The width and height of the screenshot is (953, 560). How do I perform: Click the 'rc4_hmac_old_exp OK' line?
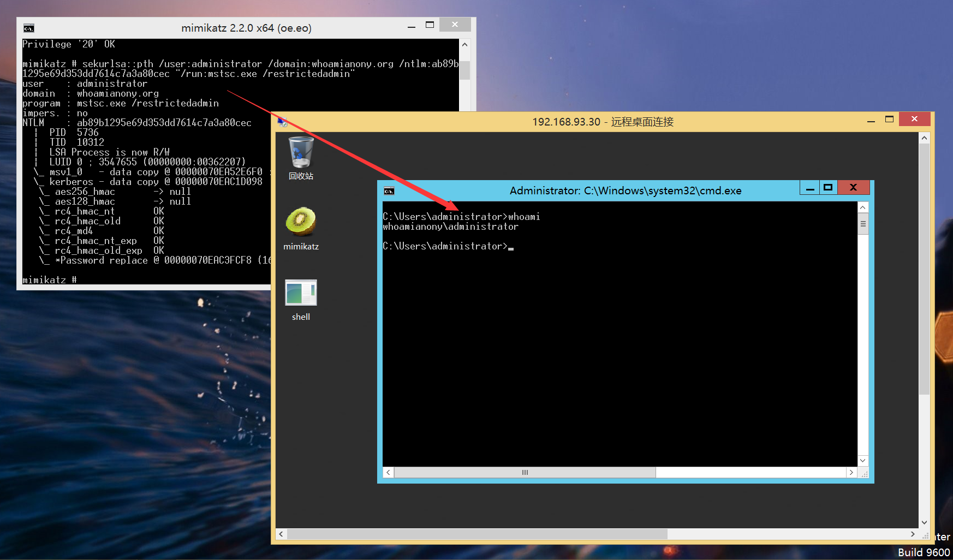click(x=102, y=251)
